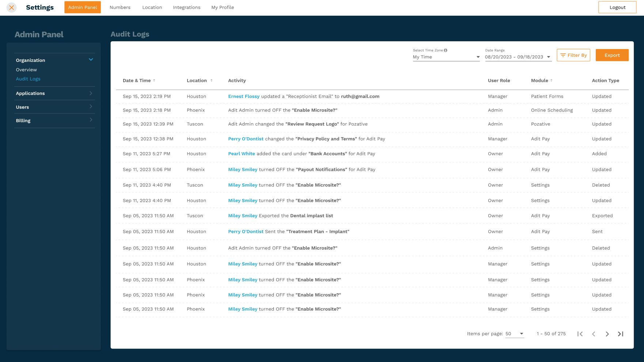This screenshot has height=362, width=644.
Task: Click the Audit Logs page heading
Action: [x=130, y=34]
